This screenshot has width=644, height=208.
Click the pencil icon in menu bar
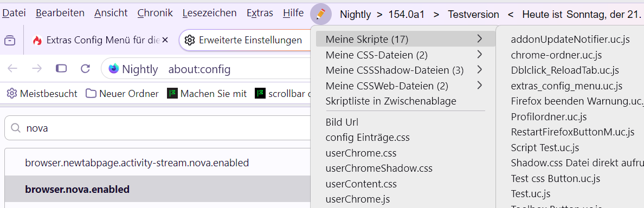pyautogui.click(x=321, y=15)
